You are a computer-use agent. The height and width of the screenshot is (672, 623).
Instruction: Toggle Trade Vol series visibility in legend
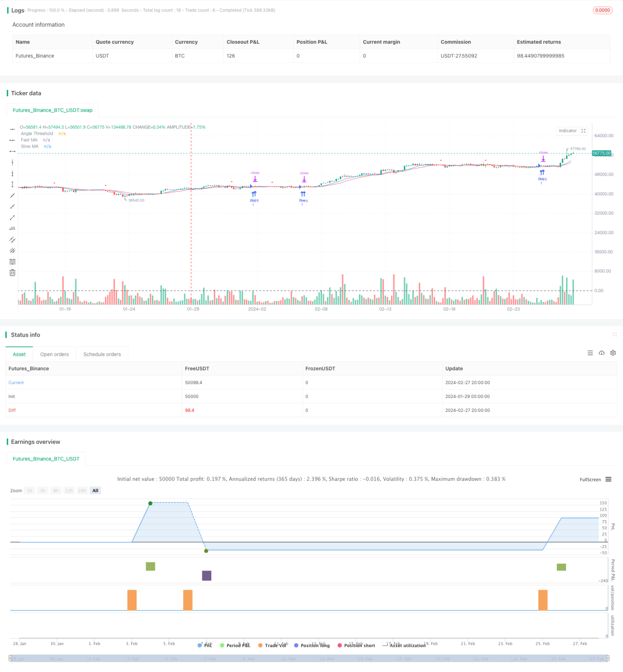272,645
